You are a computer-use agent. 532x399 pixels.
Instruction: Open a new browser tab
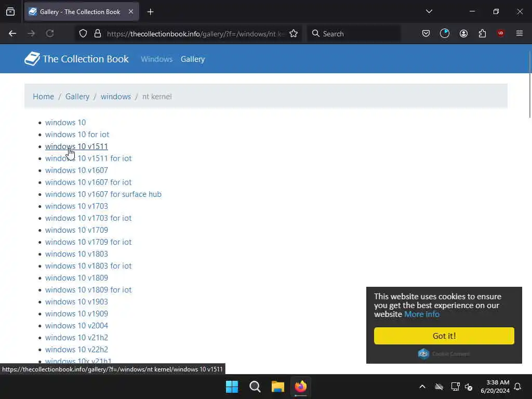point(150,12)
